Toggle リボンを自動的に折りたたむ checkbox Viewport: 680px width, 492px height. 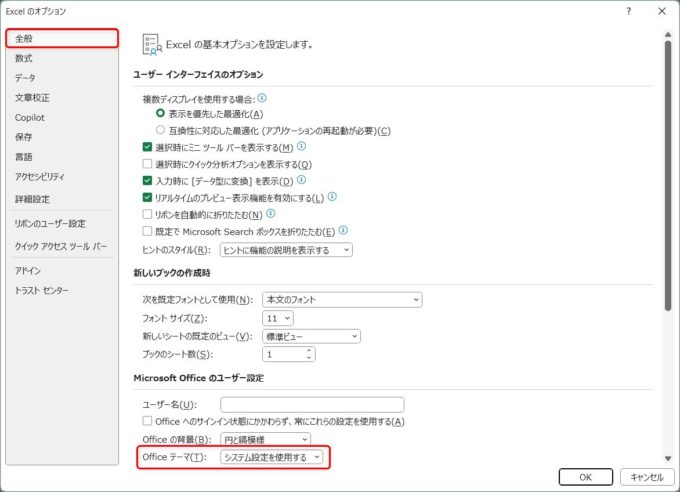(x=148, y=215)
